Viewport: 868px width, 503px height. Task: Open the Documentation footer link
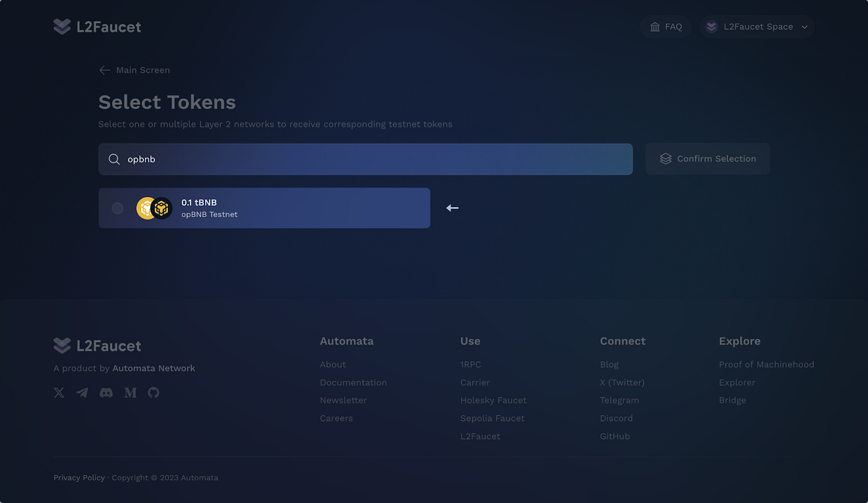click(x=353, y=383)
